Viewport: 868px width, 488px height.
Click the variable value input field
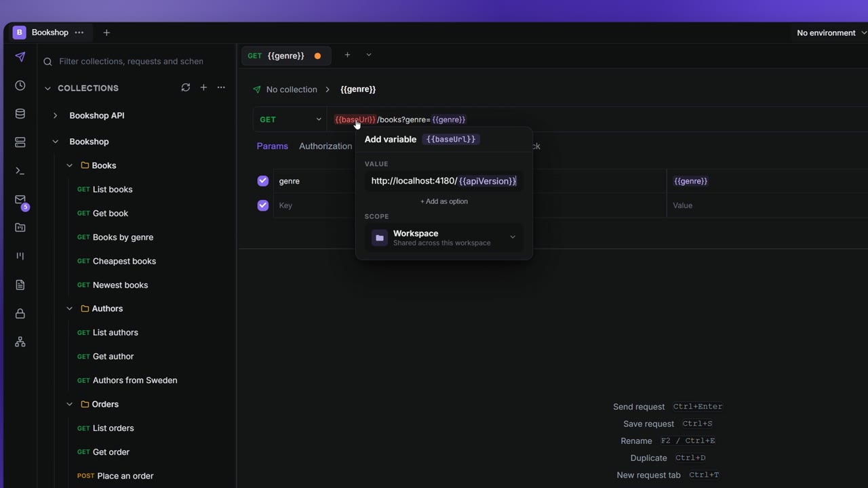click(444, 181)
